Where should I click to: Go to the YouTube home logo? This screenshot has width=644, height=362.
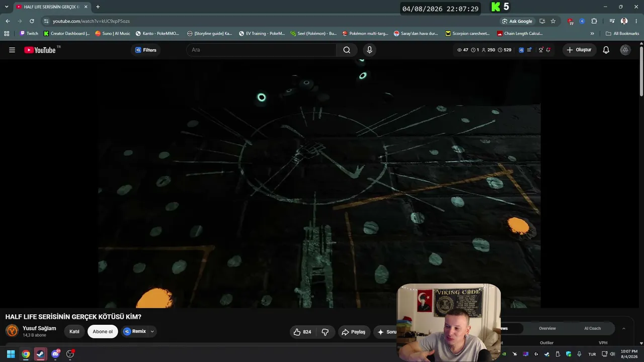[x=40, y=50]
